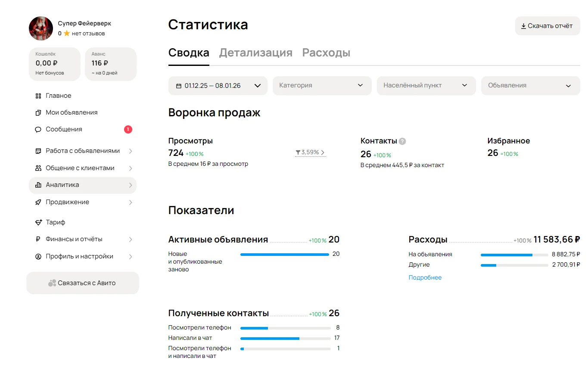Open the Населённый пункт filter dropdown
The width and height of the screenshot is (588, 367).
426,86
